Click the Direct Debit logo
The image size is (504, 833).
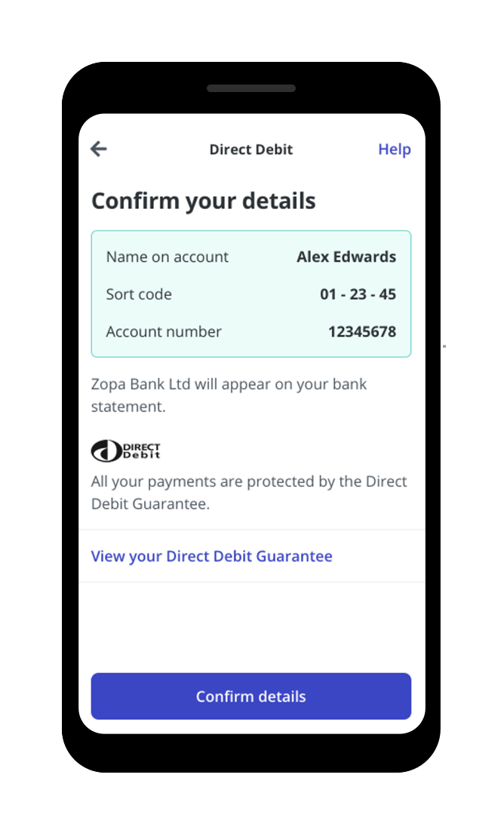click(x=125, y=450)
